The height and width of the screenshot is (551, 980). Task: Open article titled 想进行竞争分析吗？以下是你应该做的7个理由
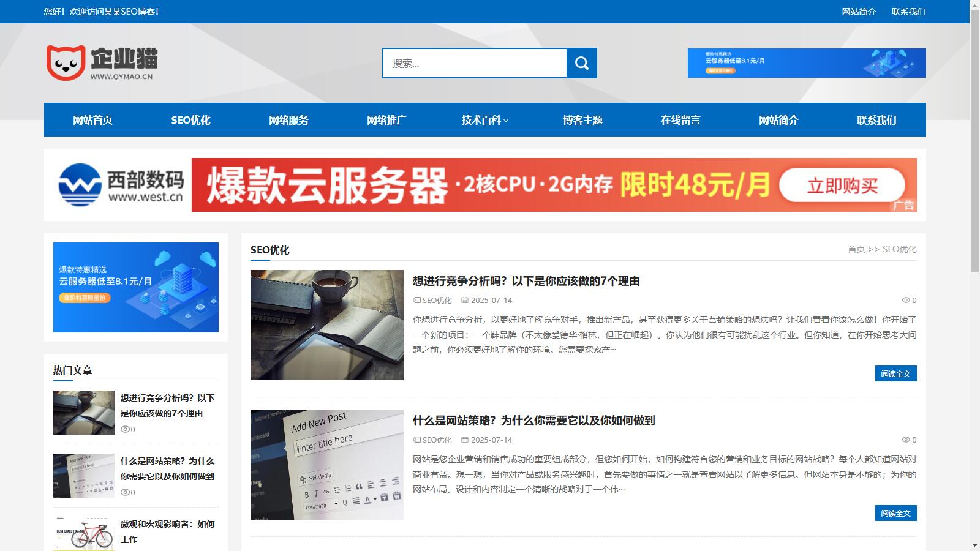(x=526, y=281)
